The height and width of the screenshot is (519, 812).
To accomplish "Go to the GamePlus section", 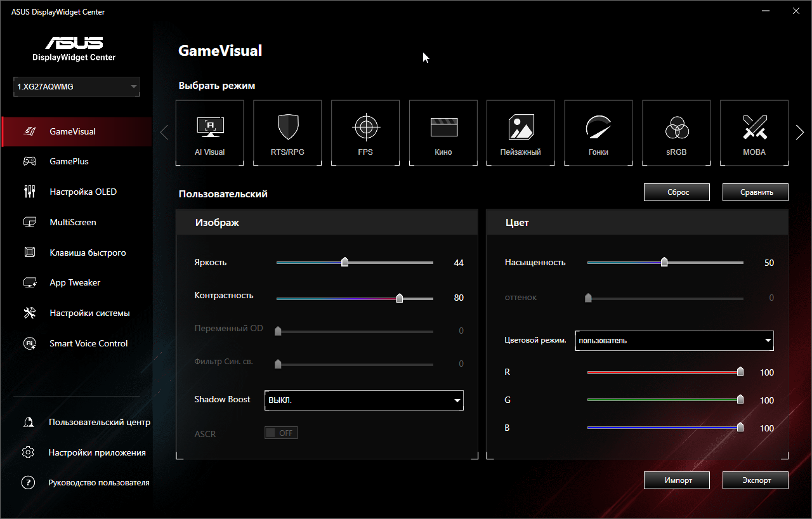I will point(76,162).
